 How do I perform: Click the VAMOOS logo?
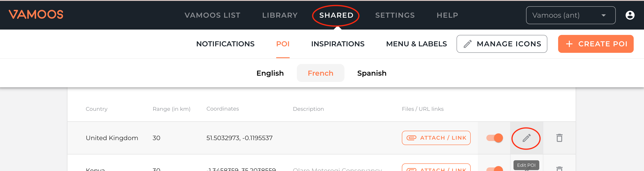[x=36, y=15]
